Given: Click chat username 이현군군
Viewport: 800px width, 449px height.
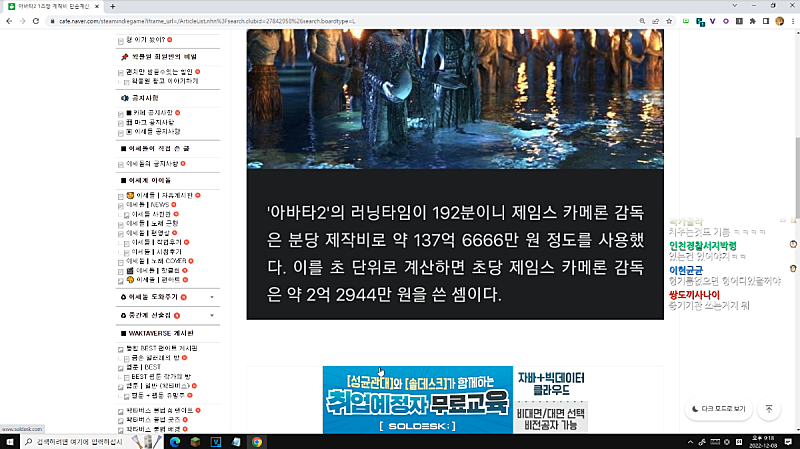Looking at the screenshot, I should point(686,270).
